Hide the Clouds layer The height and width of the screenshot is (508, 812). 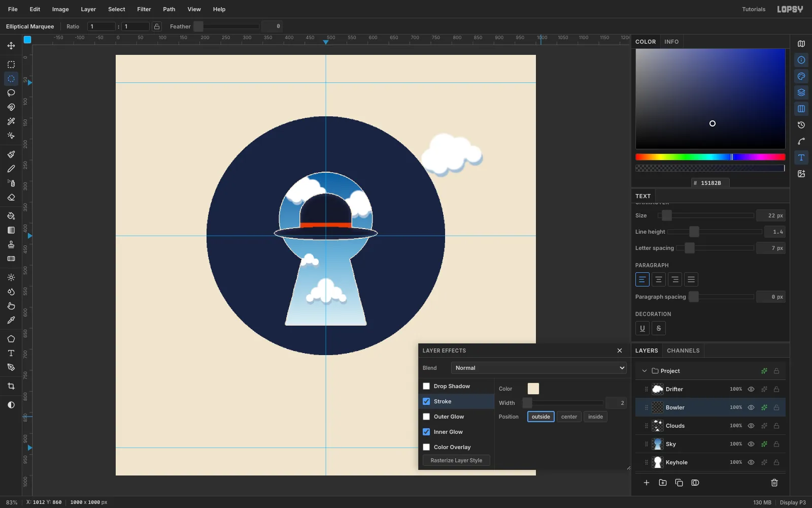(x=751, y=426)
